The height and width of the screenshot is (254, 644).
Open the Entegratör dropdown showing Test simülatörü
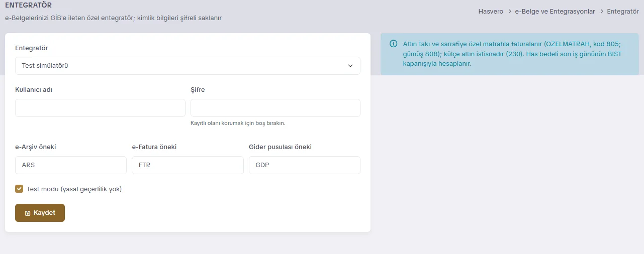coord(188,66)
